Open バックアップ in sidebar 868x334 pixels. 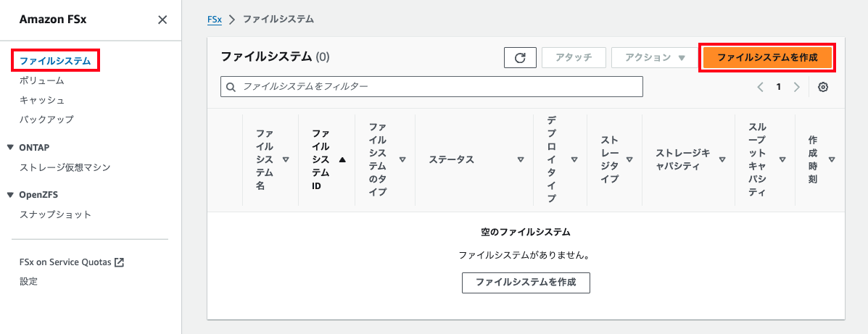(46, 119)
